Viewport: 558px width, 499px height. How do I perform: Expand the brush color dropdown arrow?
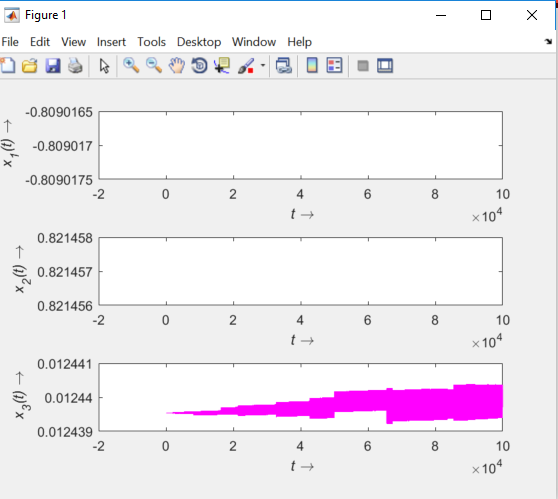[x=263, y=65]
